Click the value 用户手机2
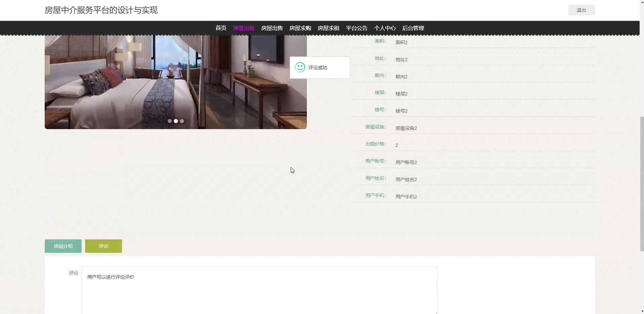Screen dimensions: 644x314 (406, 197)
